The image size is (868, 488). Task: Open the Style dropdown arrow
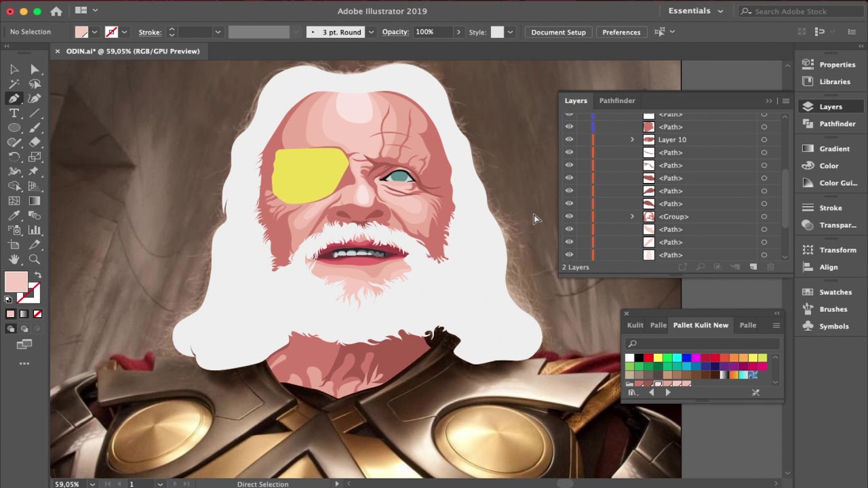(x=510, y=32)
